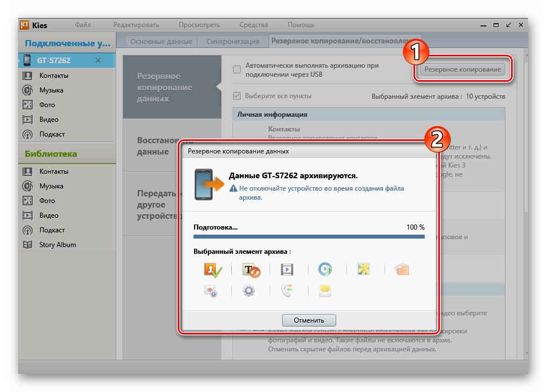Click the compact mode arrow button in title bar
This screenshot has width=546, height=392.
point(508,25)
